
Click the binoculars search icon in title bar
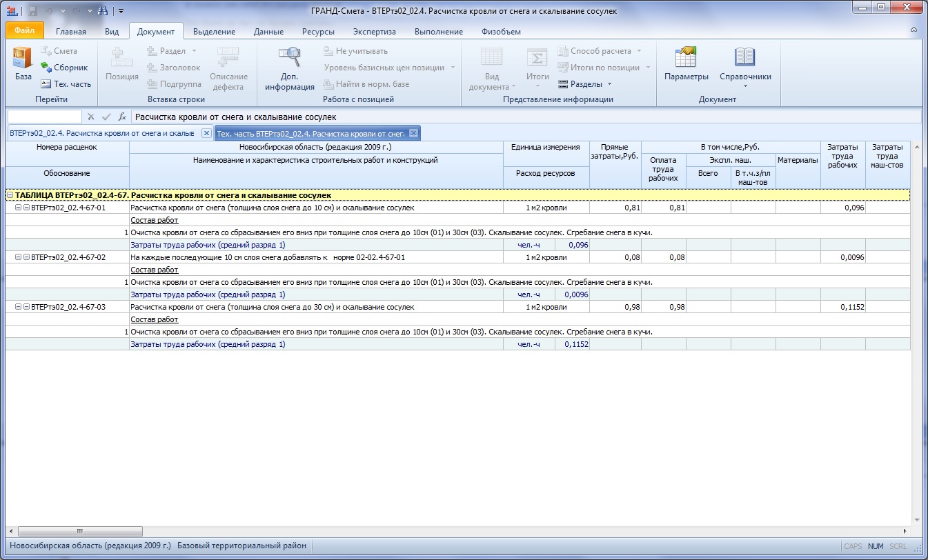(x=103, y=11)
